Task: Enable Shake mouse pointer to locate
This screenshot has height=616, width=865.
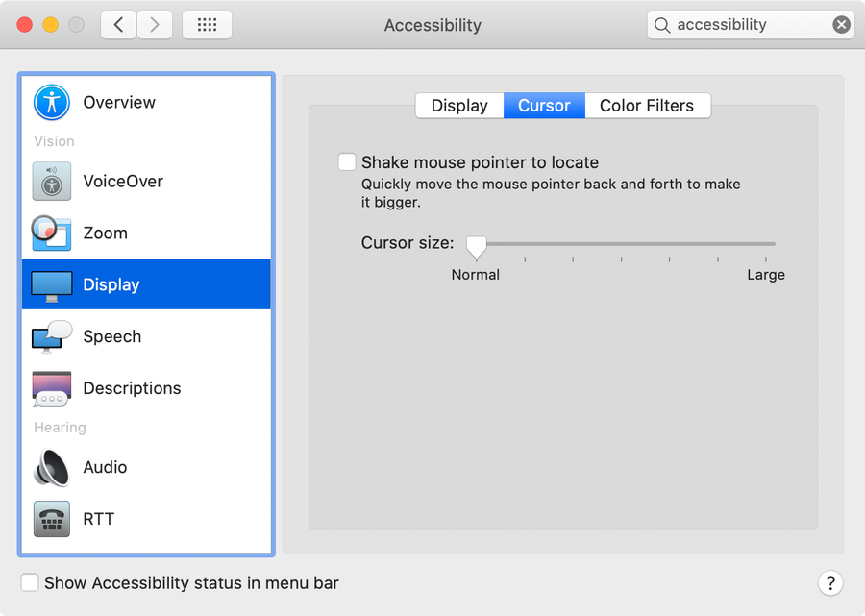Action: (x=347, y=162)
